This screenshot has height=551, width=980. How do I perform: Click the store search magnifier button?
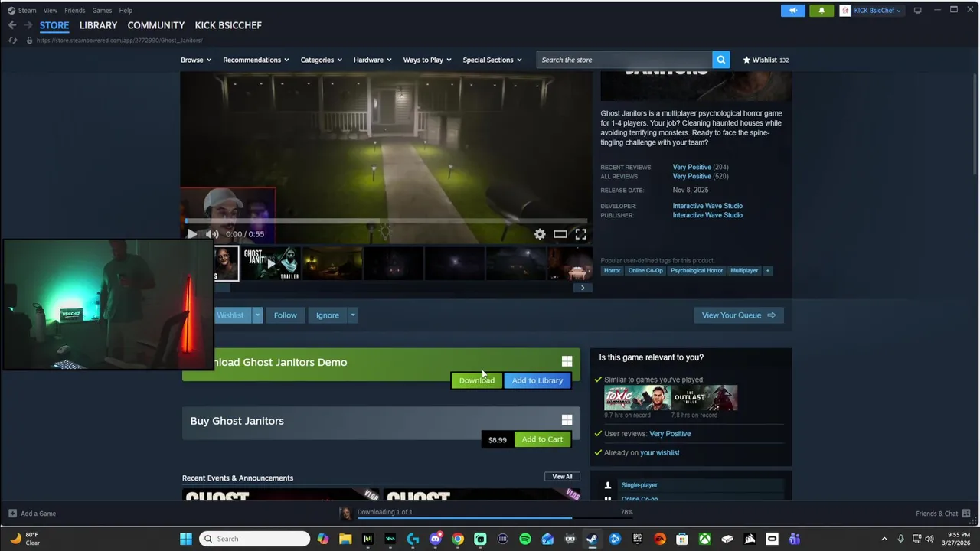(720, 60)
